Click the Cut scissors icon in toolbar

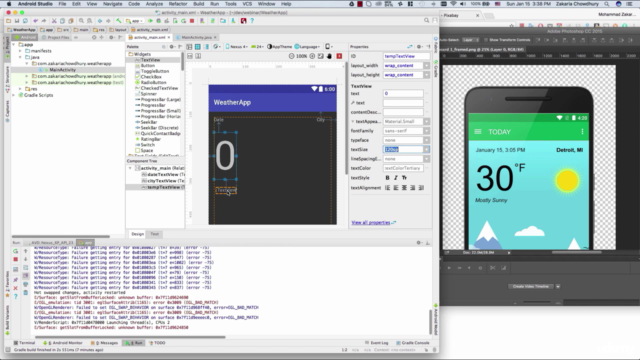[x=54, y=21]
